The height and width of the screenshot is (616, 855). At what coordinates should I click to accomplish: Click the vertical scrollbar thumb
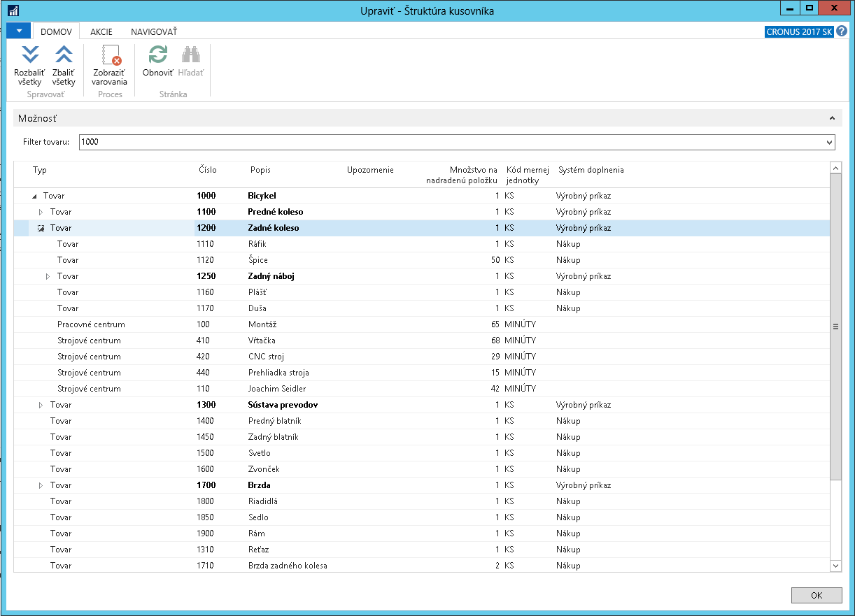835,327
